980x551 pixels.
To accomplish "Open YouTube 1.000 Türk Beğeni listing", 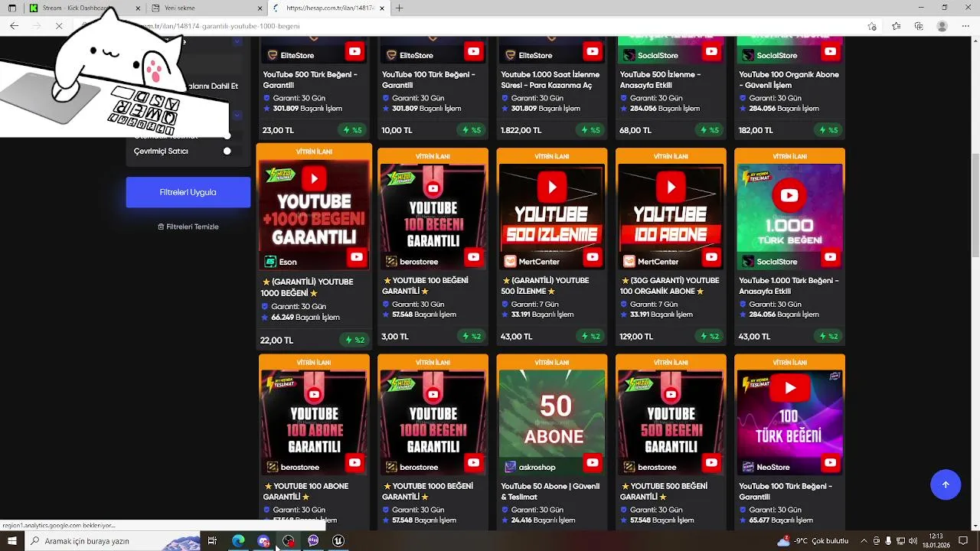I will (x=789, y=285).
